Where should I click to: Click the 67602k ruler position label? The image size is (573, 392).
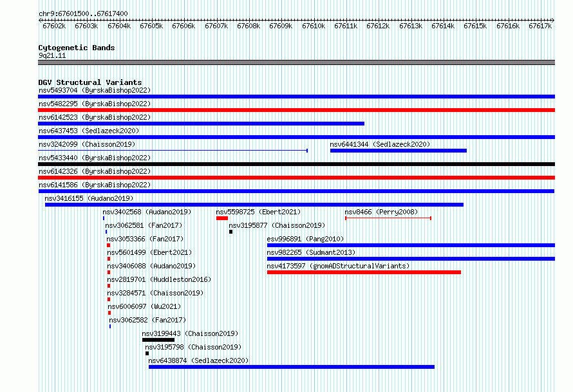pos(54,26)
